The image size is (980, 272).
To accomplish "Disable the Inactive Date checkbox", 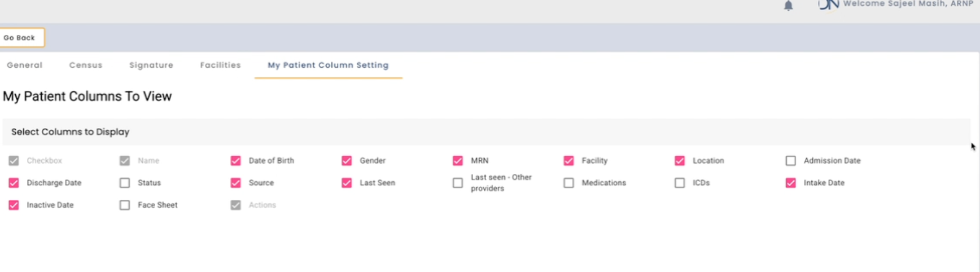I will 14,205.
